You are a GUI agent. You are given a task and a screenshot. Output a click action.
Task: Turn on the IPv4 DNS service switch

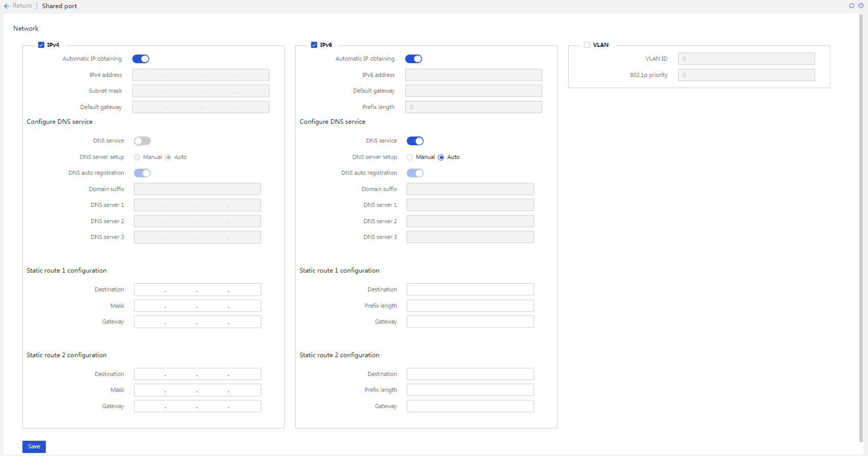tap(142, 141)
